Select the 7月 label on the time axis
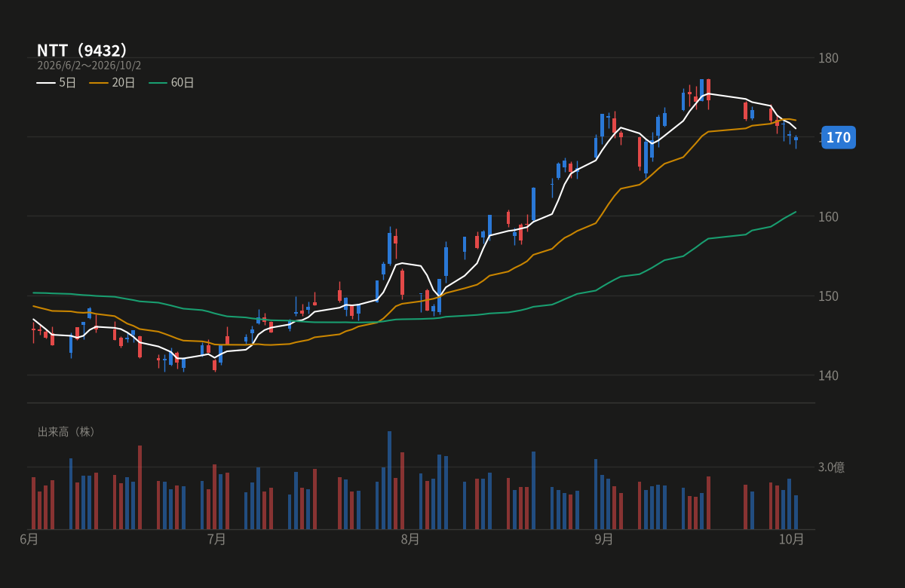The image size is (905, 588). click(216, 539)
